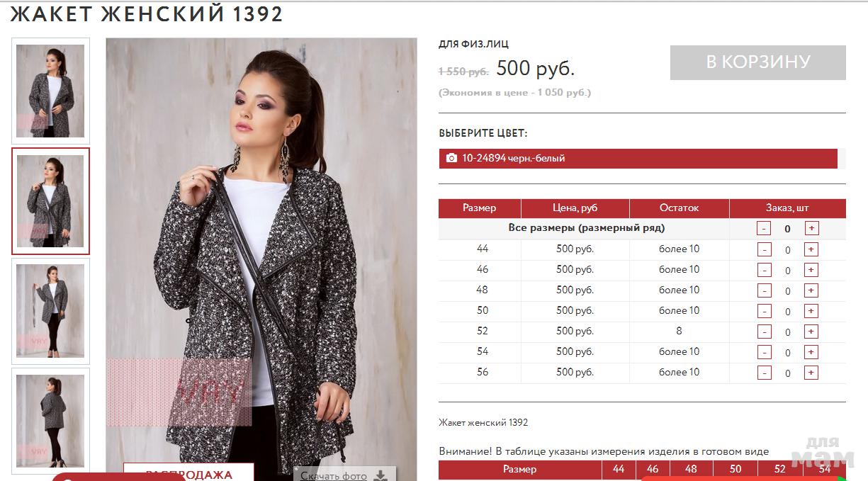Decrease quantity for size 46

point(765,270)
